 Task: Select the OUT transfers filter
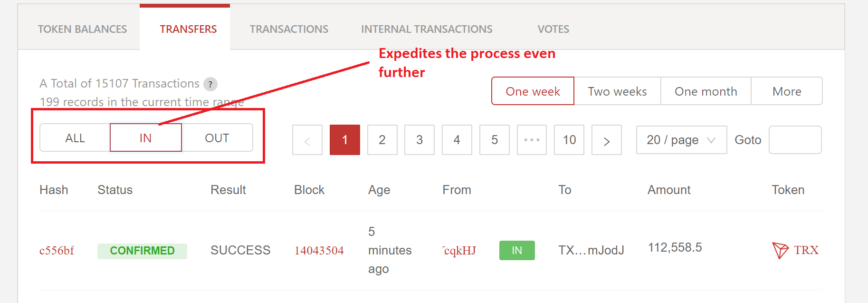(x=217, y=138)
